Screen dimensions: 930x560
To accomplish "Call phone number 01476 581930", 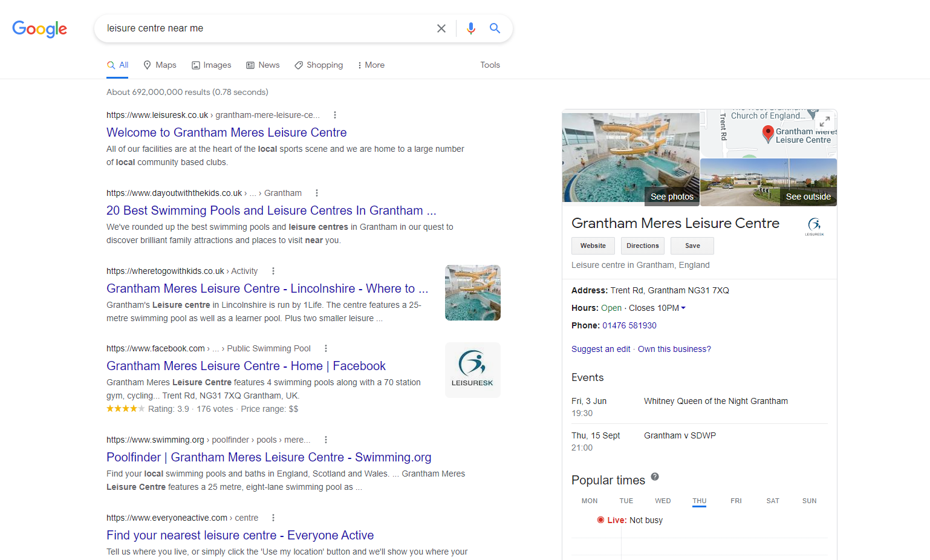I will [x=629, y=325].
